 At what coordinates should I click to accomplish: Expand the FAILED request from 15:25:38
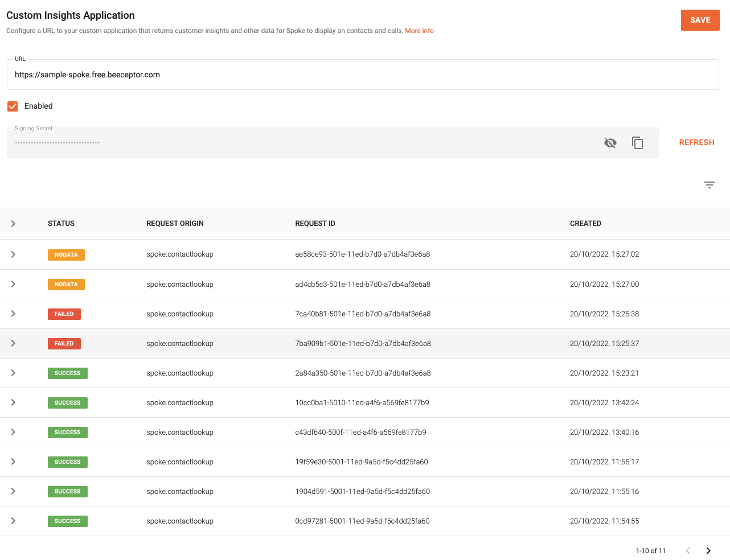(x=13, y=314)
